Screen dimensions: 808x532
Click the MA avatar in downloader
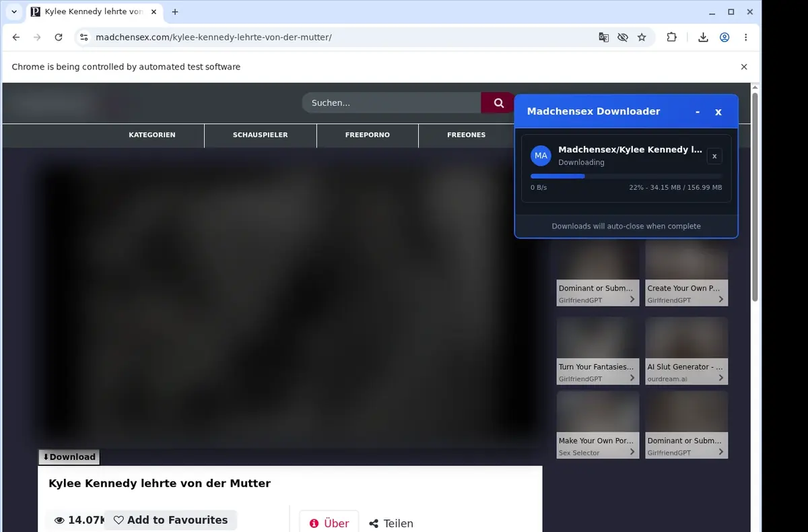[x=541, y=156]
